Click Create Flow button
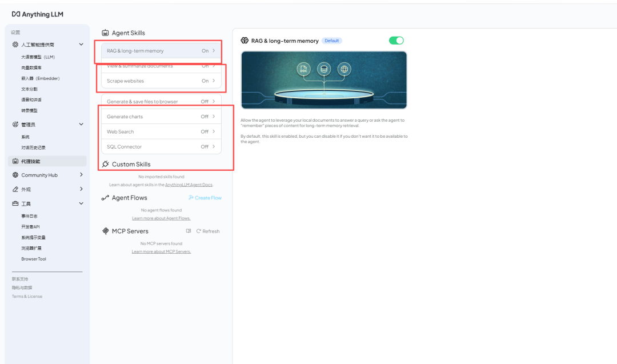This screenshot has width=617, height=364. [205, 198]
